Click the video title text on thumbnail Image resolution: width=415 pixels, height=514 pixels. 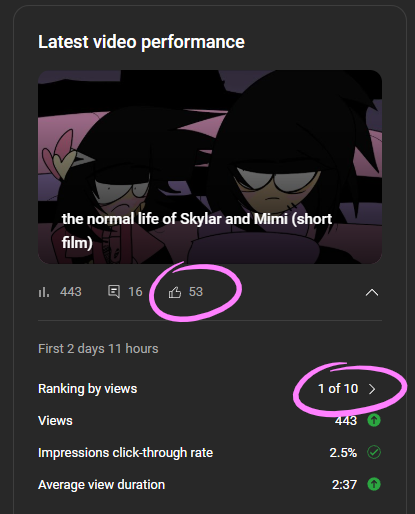[x=197, y=231]
